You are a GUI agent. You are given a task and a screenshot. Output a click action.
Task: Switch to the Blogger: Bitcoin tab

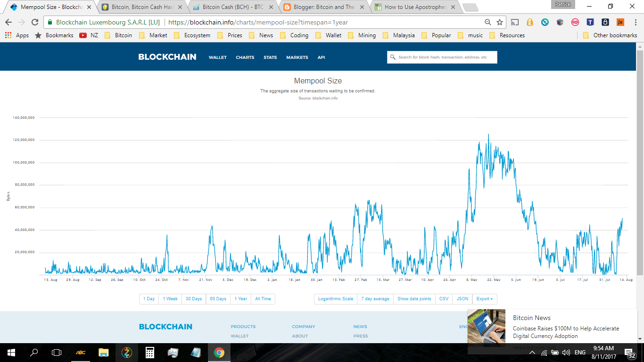(323, 7)
